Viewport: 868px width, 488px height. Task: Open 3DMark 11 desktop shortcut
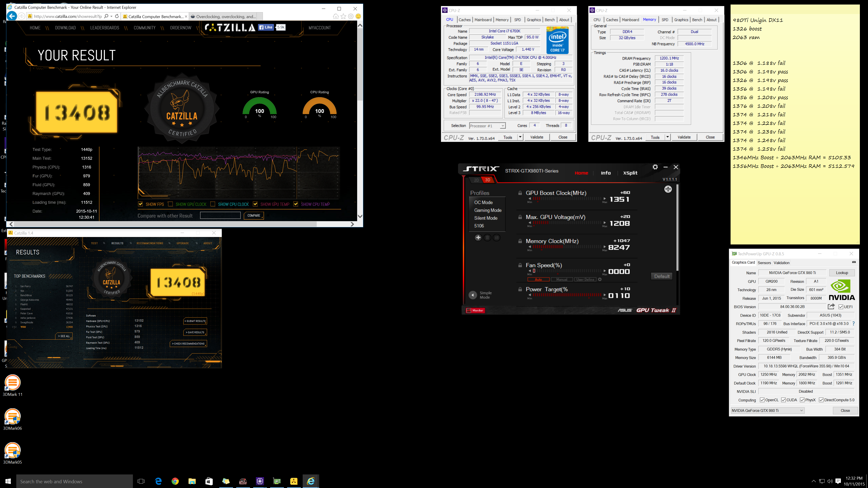[x=12, y=385]
